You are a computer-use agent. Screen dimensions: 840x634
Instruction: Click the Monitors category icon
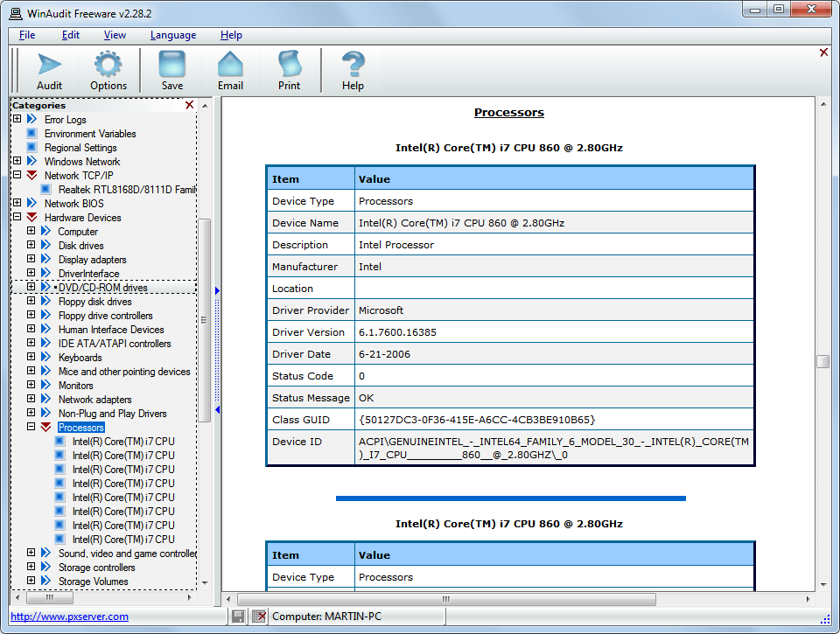pyautogui.click(x=46, y=385)
